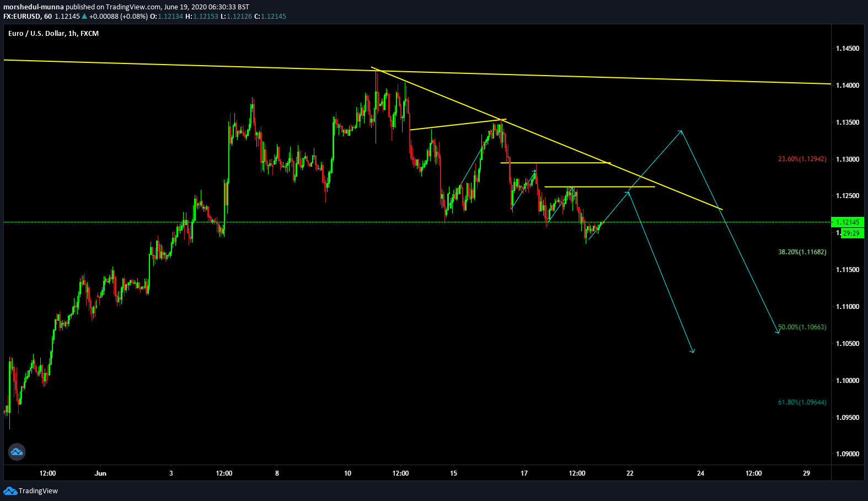The image size is (868, 501).
Task: Click the TradingView logo icon
Action: click(x=10, y=491)
